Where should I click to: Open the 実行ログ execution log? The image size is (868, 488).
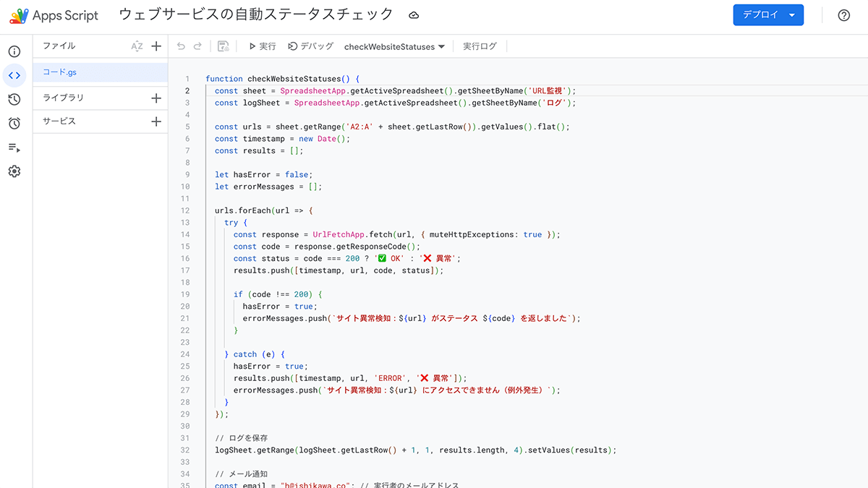click(x=480, y=46)
